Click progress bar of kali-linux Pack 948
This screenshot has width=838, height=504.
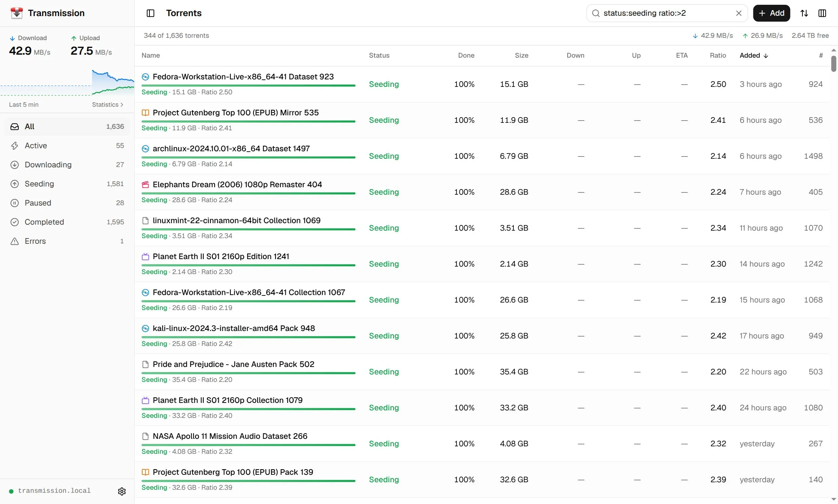click(x=248, y=337)
